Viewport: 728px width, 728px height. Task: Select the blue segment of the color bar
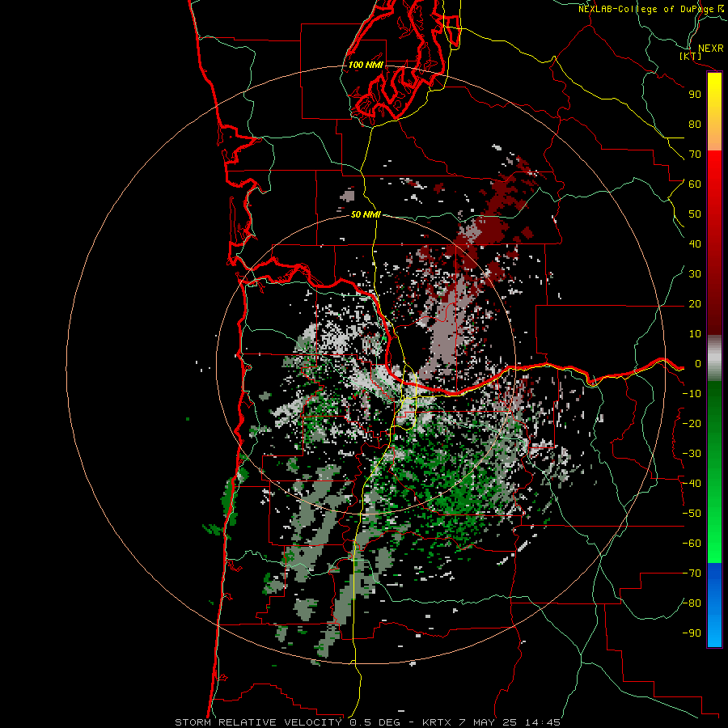click(x=714, y=604)
